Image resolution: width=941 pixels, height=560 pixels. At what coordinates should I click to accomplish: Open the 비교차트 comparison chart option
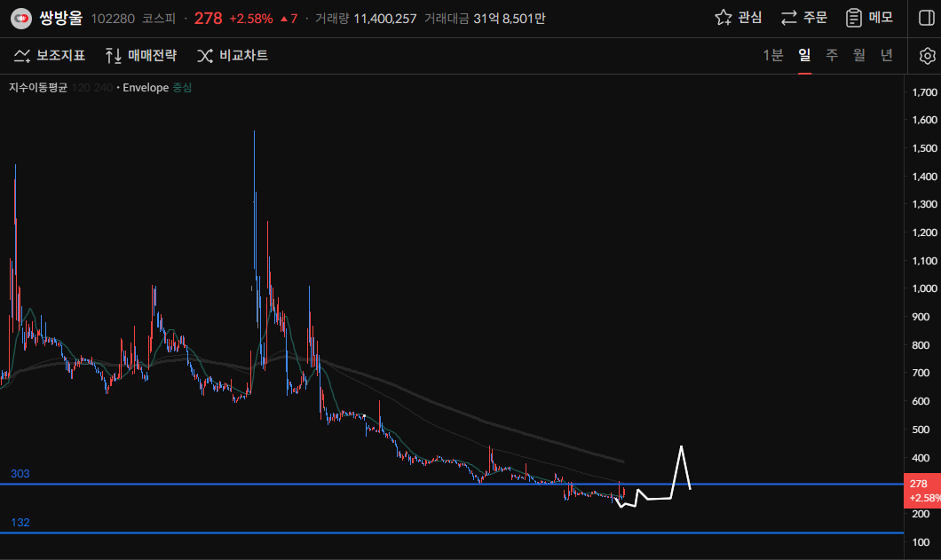pyautogui.click(x=232, y=56)
